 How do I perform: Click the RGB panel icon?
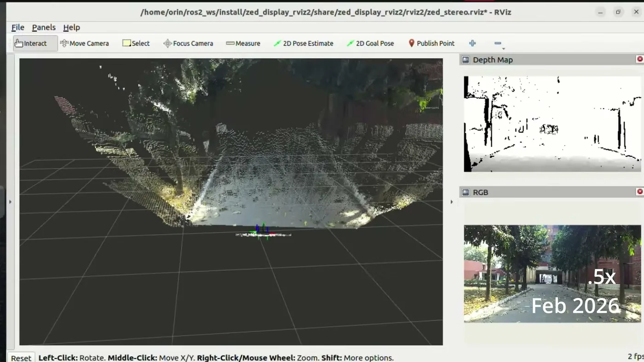pyautogui.click(x=466, y=192)
